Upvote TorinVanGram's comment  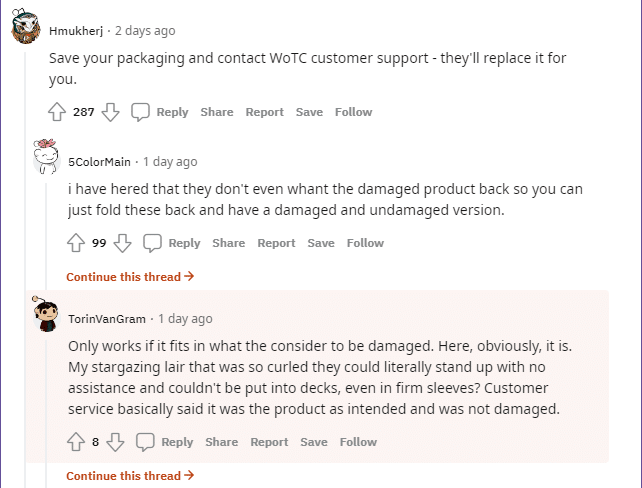76,442
